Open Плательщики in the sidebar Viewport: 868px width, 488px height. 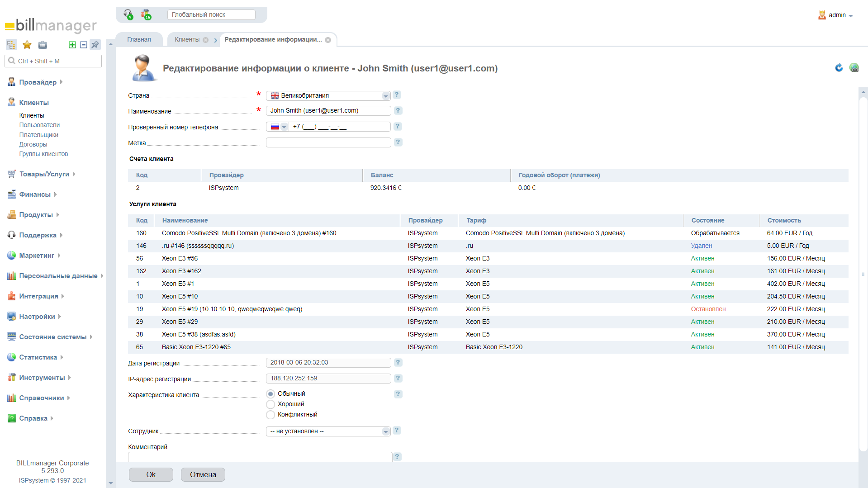pos(38,135)
